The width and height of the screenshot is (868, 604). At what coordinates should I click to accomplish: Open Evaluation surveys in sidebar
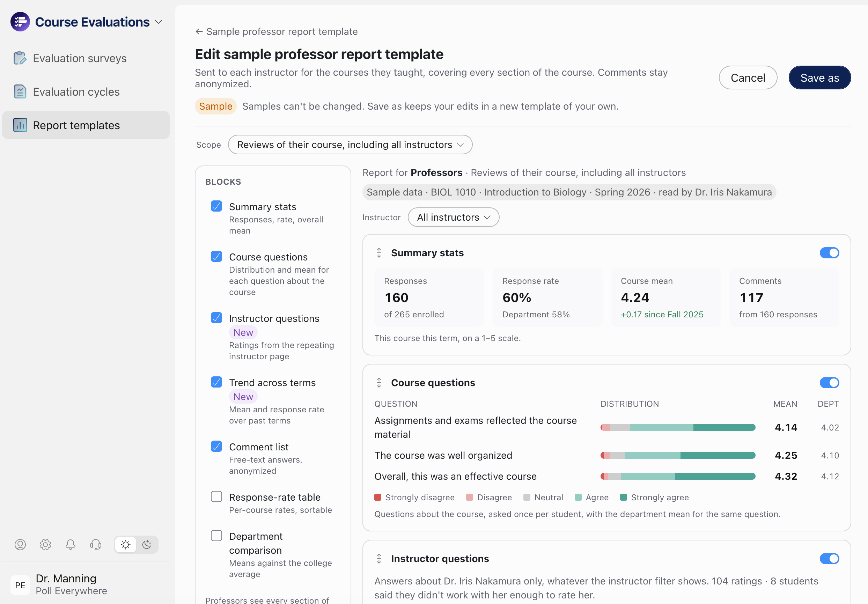[x=86, y=58]
